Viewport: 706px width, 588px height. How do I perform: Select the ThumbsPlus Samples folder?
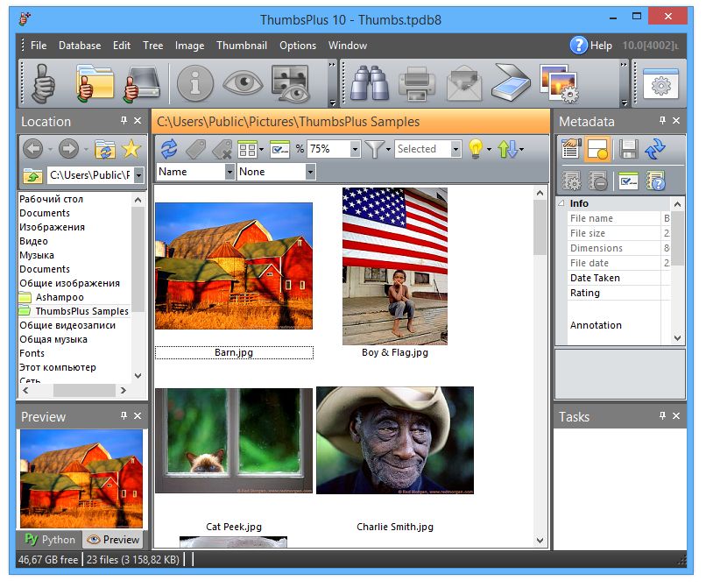(x=81, y=311)
